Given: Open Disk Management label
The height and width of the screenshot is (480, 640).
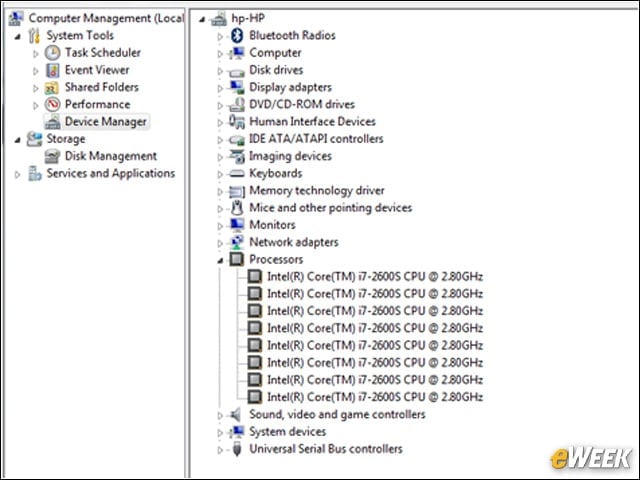Looking at the screenshot, I should (111, 156).
